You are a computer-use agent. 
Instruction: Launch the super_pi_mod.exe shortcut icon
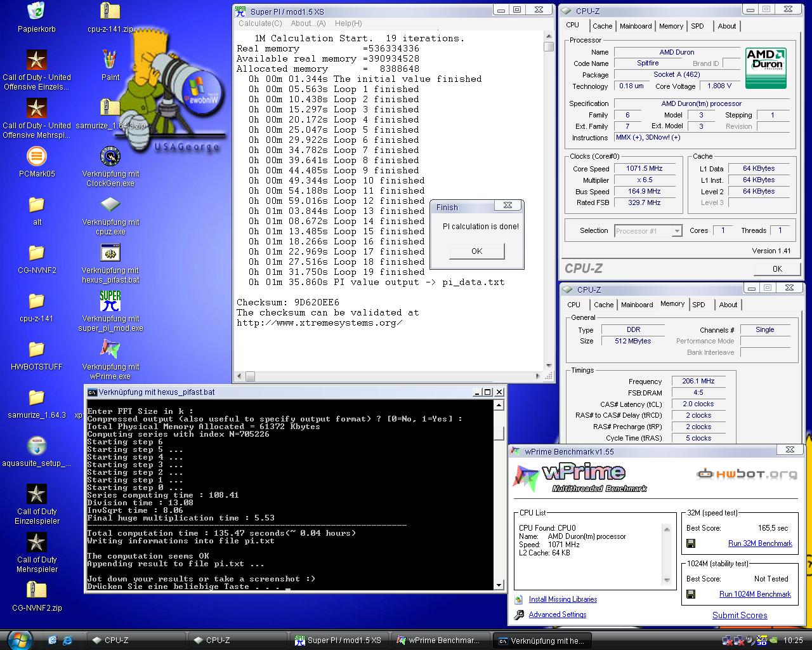[x=110, y=301]
